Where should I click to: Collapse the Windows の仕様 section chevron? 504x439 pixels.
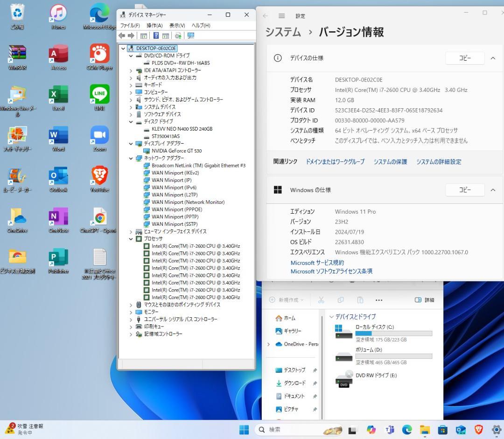[493, 190]
